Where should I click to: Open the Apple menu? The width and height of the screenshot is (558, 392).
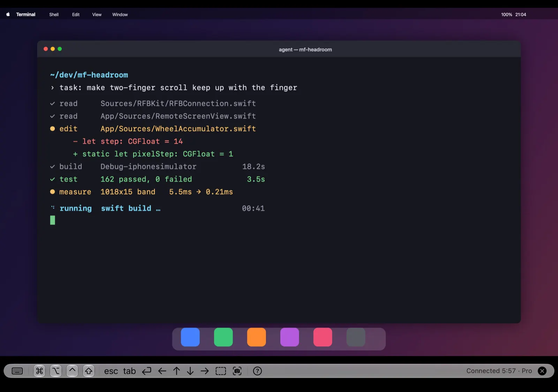(8, 14)
